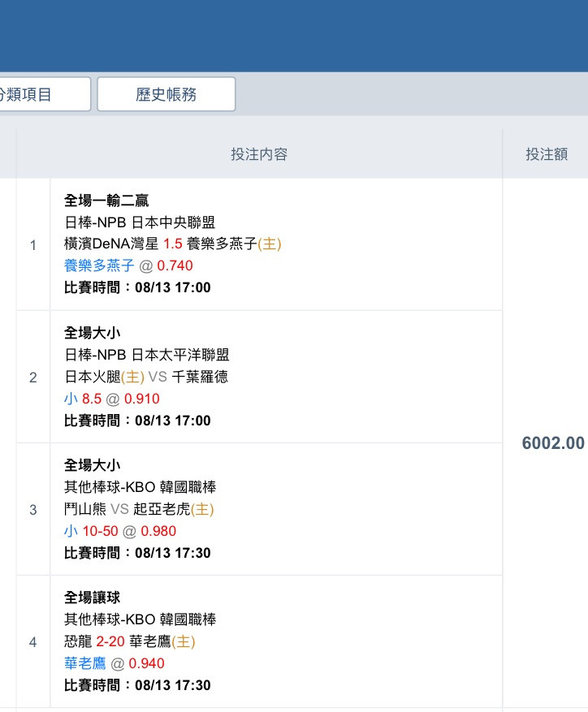
Task: Click blue 華老鷹 selection
Action: (x=85, y=663)
